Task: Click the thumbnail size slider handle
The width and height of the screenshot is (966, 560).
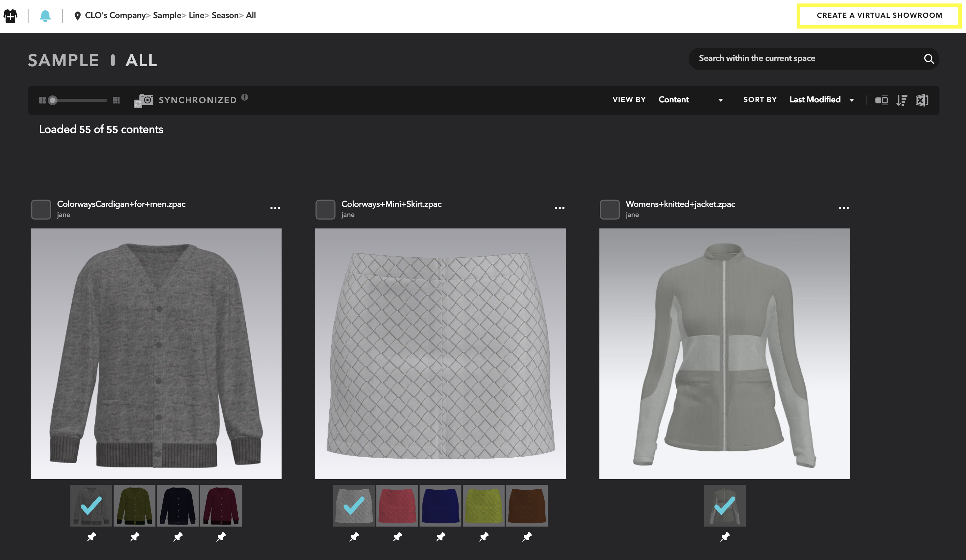Action: pyautogui.click(x=53, y=100)
